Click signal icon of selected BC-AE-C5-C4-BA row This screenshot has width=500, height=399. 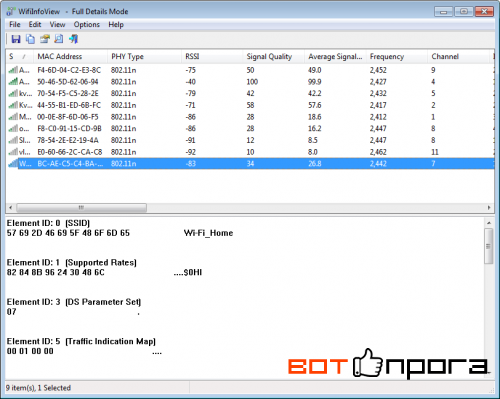[13, 163]
